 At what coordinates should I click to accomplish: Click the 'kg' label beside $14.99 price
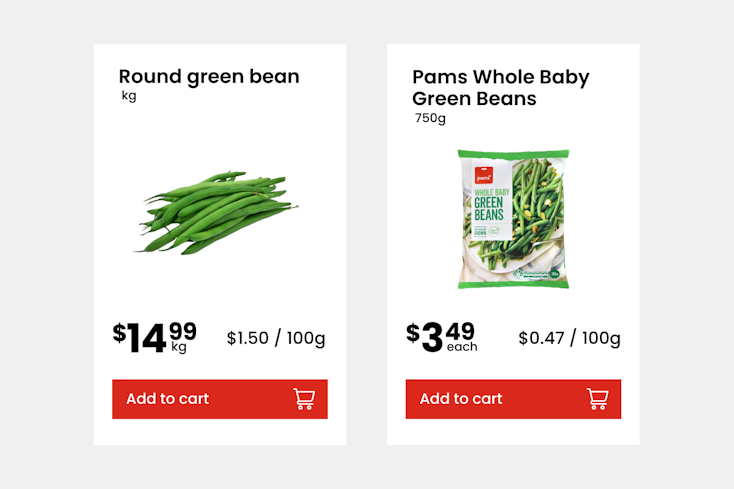pos(179,348)
